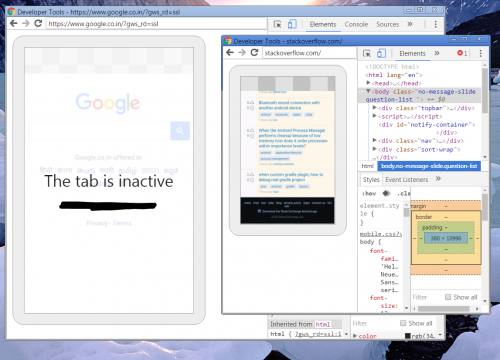
Task: Show more tabs in Google DevTools window
Action: [x=410, y=24]
